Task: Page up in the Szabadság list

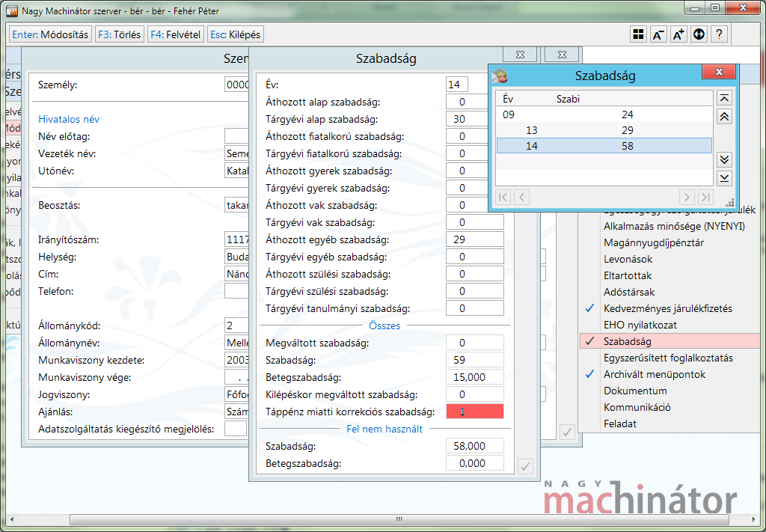Action: pyautogui.click(x=724, y=117)
